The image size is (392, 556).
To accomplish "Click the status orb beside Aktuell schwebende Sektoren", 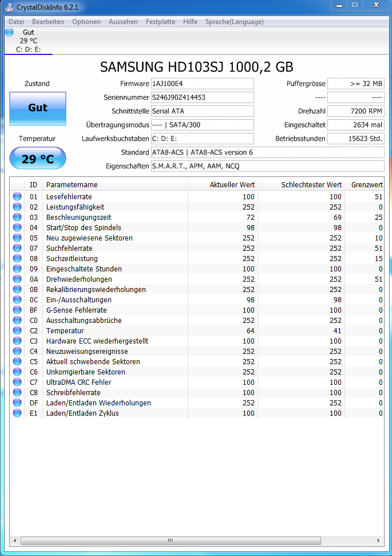I will 17,361.
